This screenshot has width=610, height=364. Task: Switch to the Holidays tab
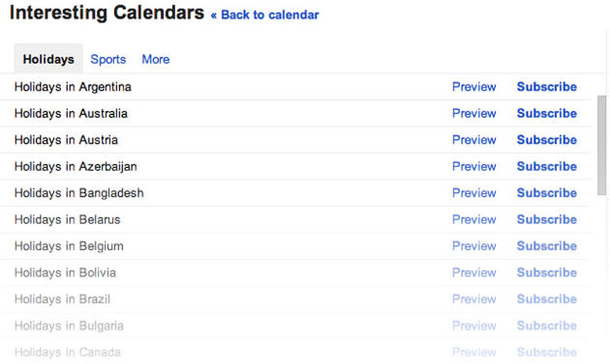[48, 59]
